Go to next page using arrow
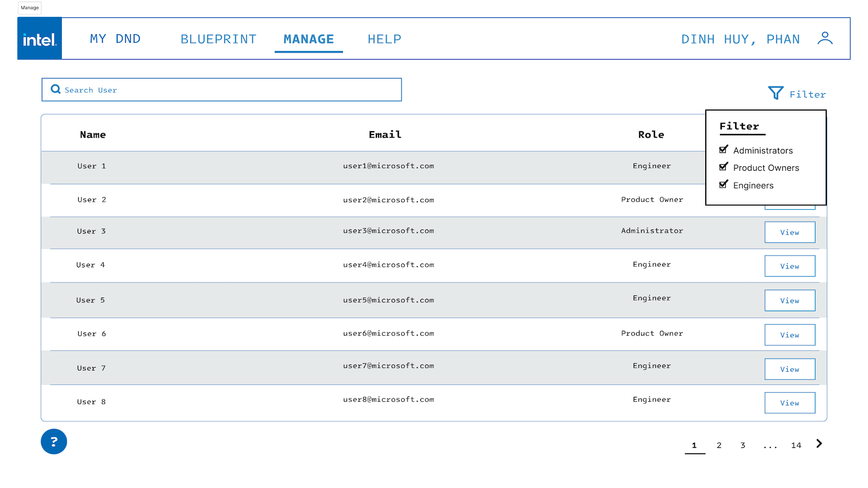Image resolution: width=868 pixels, height=488 pixels. (819, 444)
